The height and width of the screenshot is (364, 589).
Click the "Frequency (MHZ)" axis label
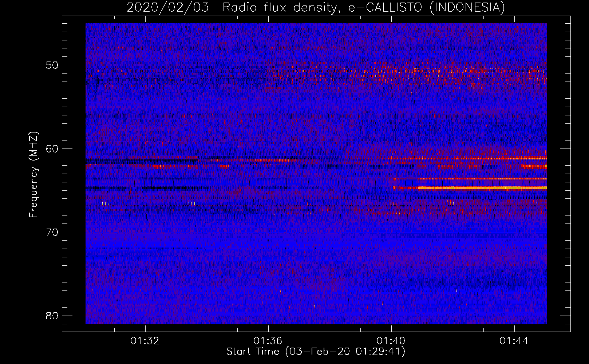click(x=33, y=175)
